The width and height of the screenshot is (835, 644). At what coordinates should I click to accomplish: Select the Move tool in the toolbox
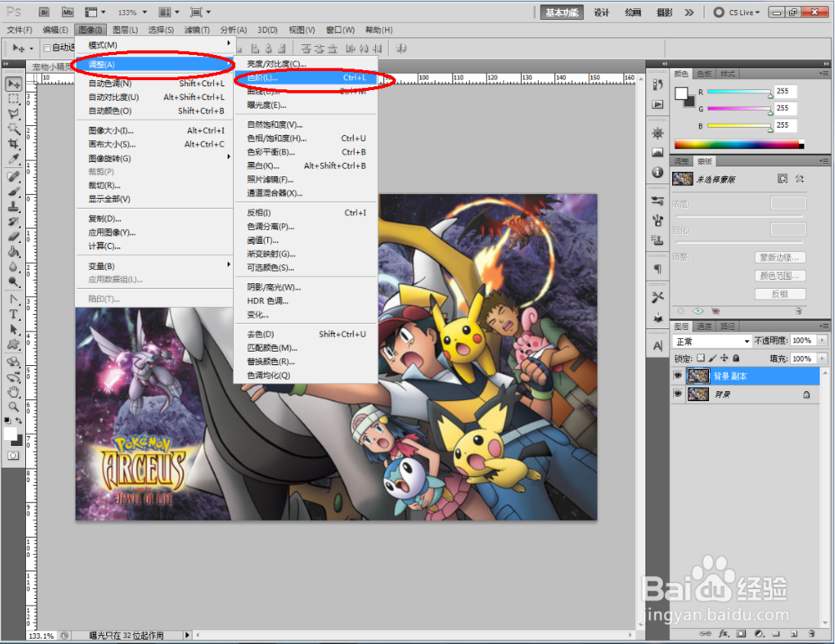13,84
